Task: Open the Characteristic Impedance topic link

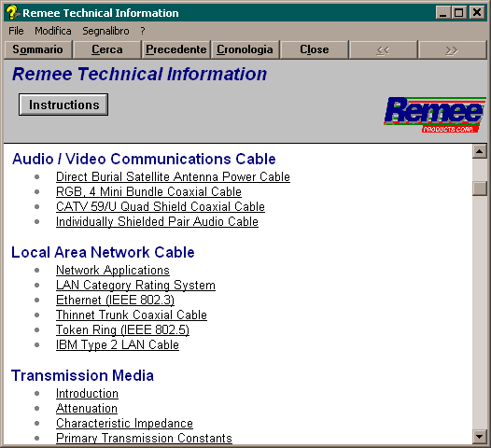Action: [x=124, y=424]
